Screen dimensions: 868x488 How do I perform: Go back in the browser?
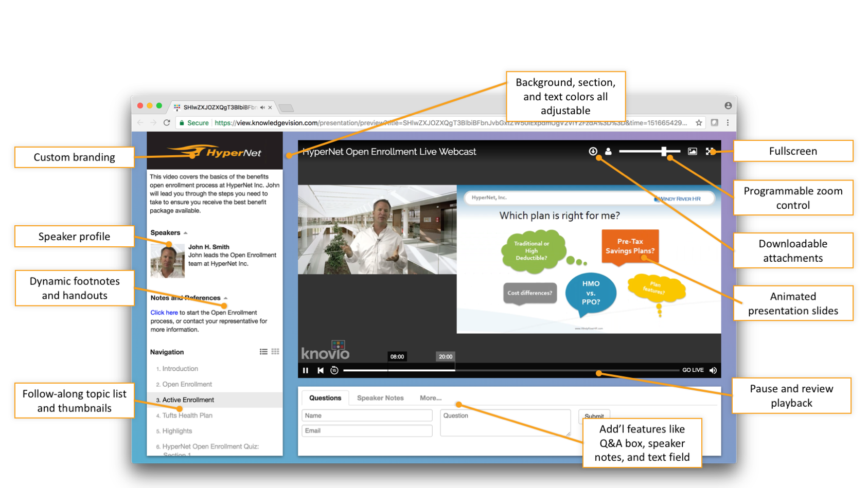tap(140, 123)
